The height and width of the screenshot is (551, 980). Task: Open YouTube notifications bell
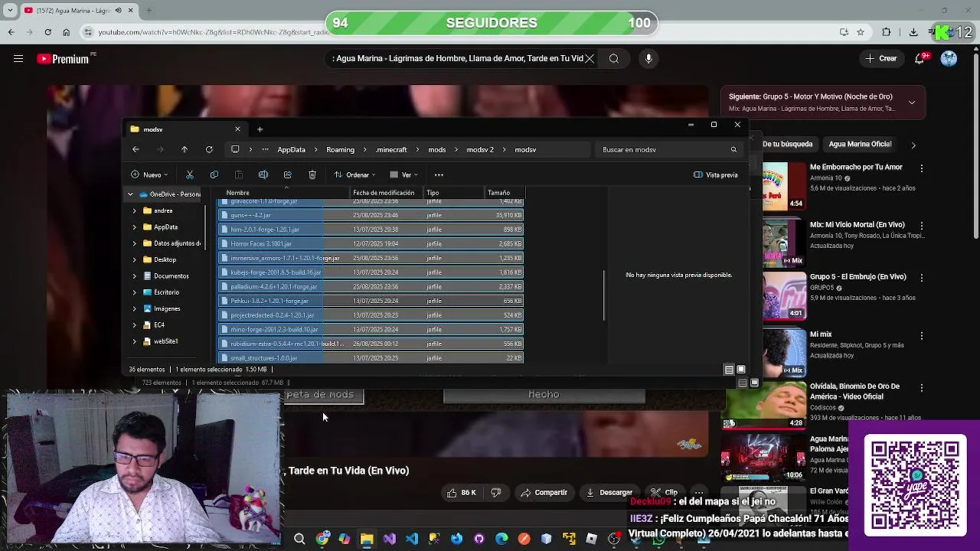point(920,58)
